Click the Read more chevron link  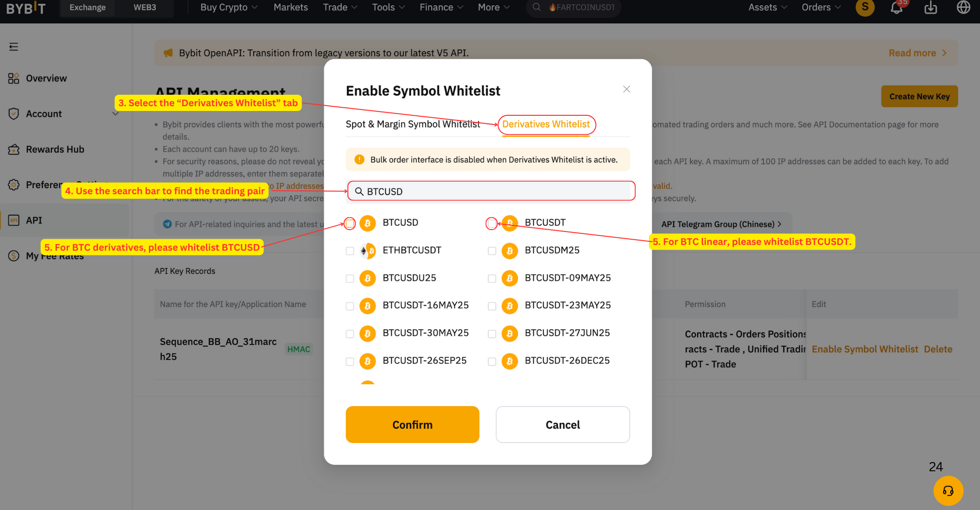(918, 53)
